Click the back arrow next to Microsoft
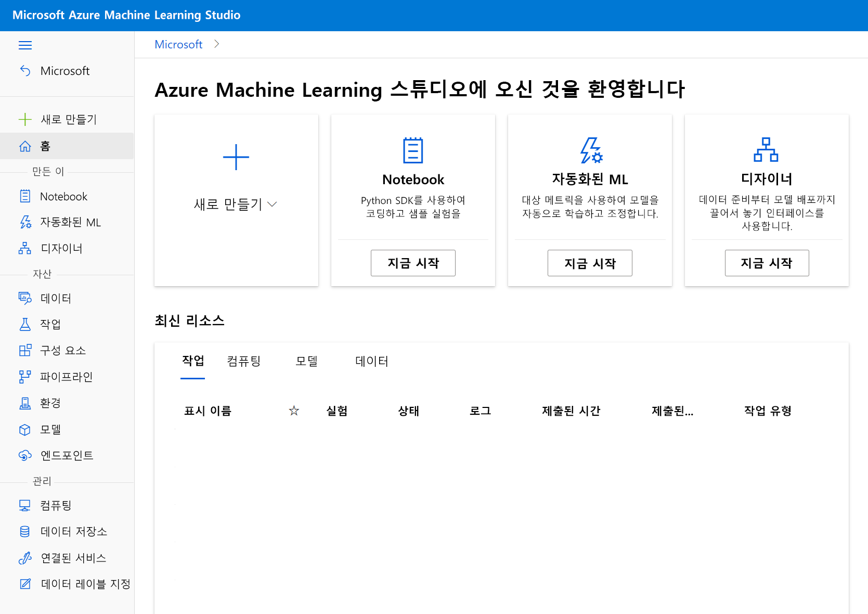Screen dimensions: 868x614 click(x=25, y=70)
